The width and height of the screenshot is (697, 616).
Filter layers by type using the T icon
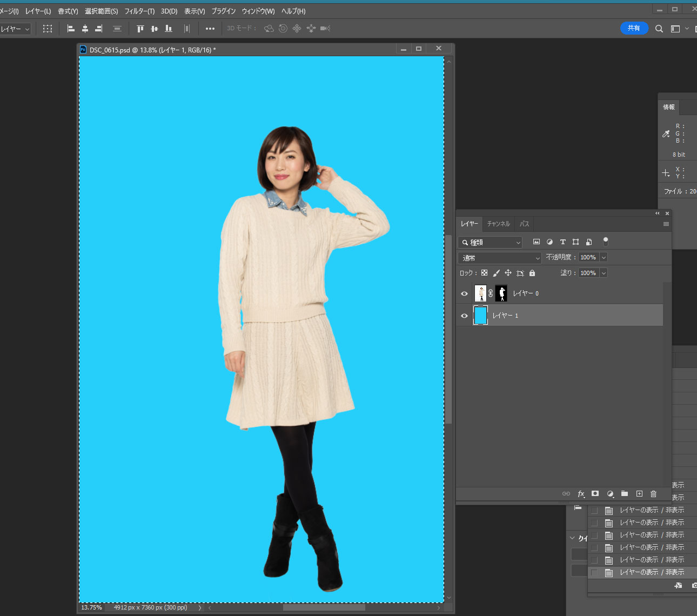tap(562, 242)
